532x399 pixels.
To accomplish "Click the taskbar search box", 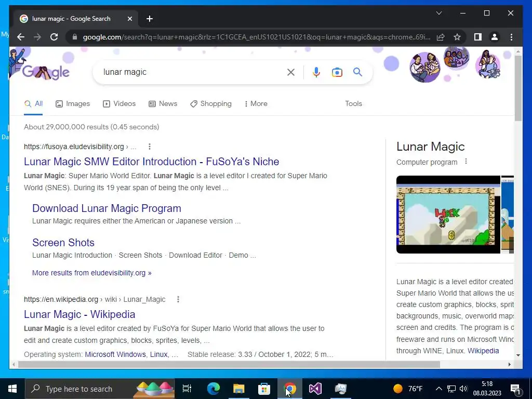I will pos(100,389).
